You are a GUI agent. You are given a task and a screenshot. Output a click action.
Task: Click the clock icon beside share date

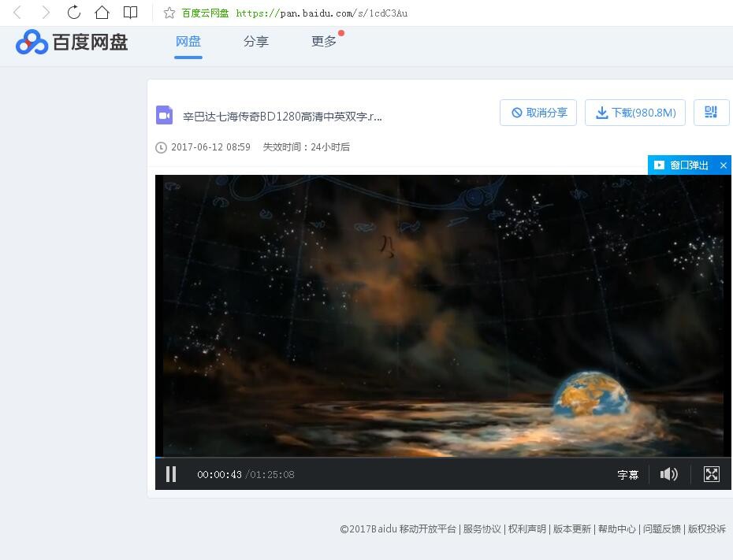click(161, 147)
